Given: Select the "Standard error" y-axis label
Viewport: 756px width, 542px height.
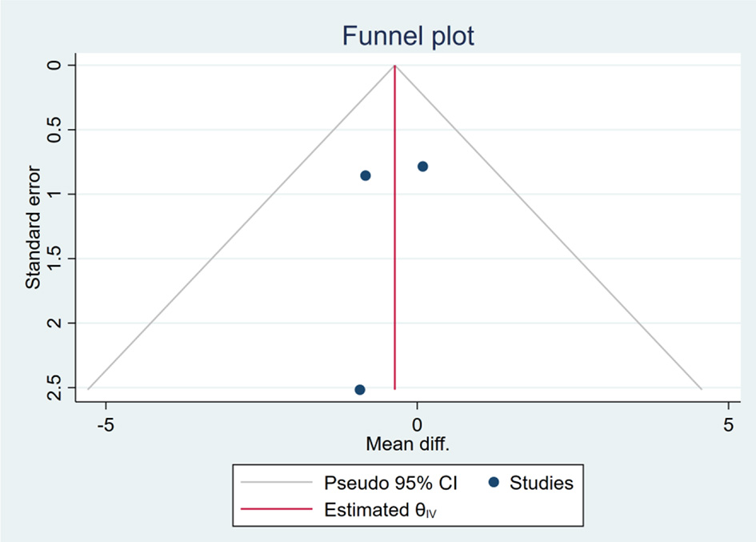Looking at the screenshot, I should 33,227.
